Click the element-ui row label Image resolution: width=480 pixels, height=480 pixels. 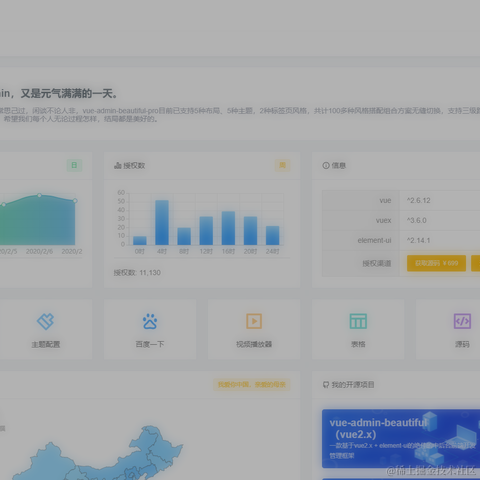pos(374,240)
